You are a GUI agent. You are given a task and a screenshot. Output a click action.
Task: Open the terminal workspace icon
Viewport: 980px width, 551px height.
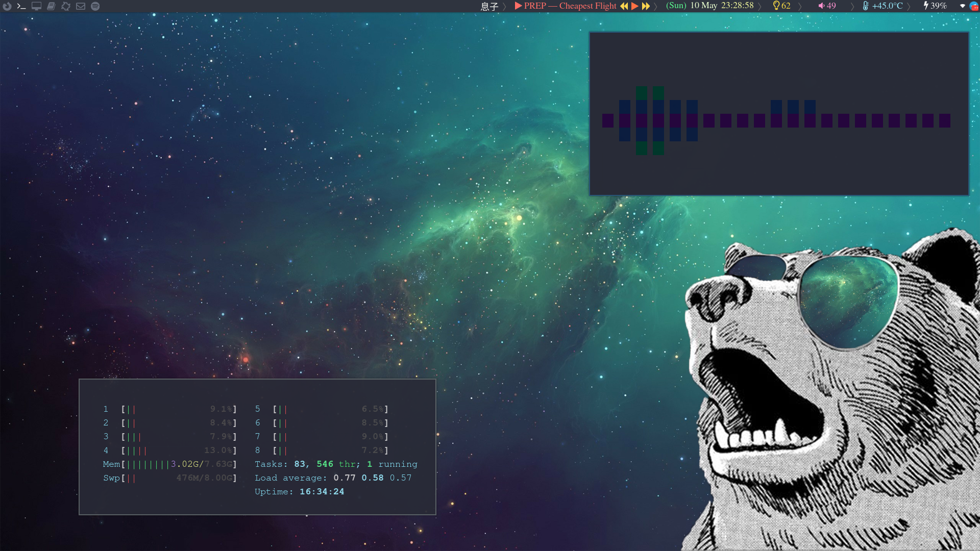pos(21,6)
